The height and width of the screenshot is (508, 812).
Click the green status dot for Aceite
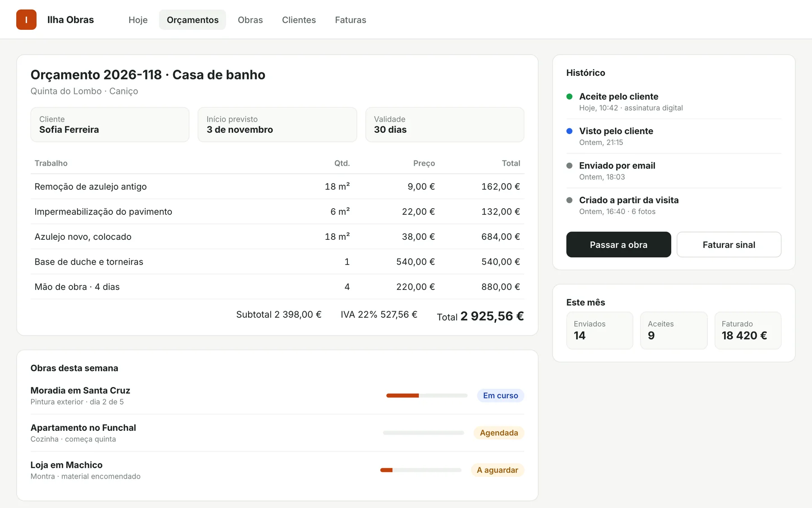569,97
